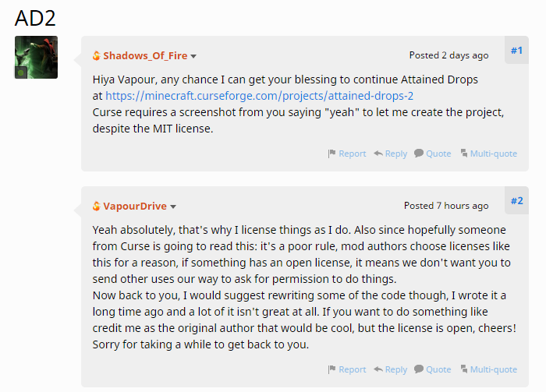The height and width of the screenshot is (392, 546).
Task: Expand the Shadows_Of_Fire user dropdown arrow
Action: 193,56
